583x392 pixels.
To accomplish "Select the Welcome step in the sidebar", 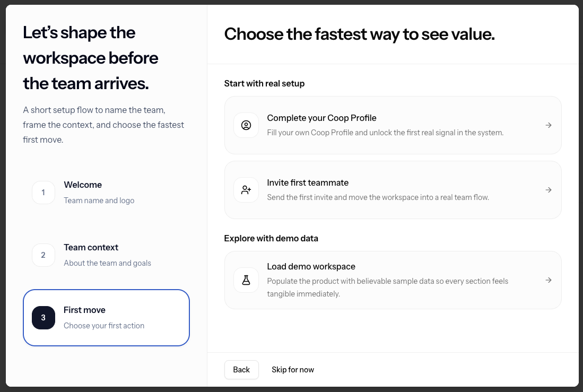I will tap(106, 193).
